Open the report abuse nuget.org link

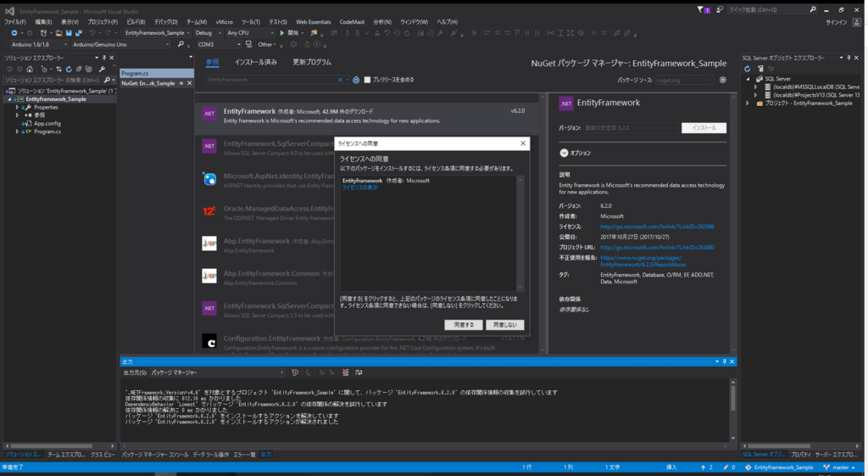[x=643, y=261]
